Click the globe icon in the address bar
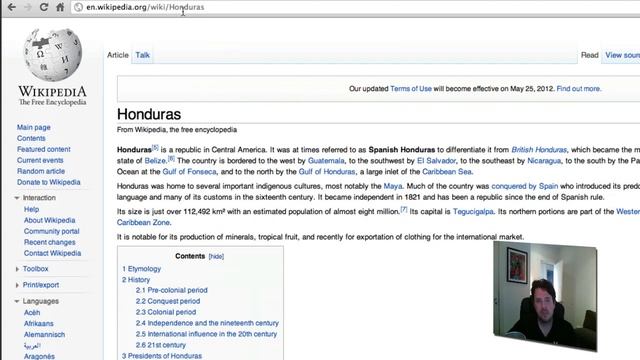Screen dimensions: 640x360 tap(79, 7)
